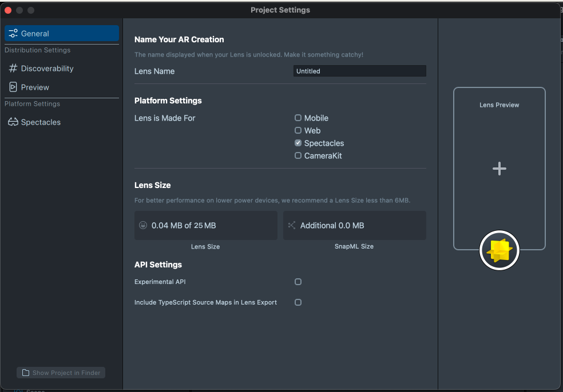Click the Lens Name text field
This screenshot has height=392, width=563.
click(359, 71)
